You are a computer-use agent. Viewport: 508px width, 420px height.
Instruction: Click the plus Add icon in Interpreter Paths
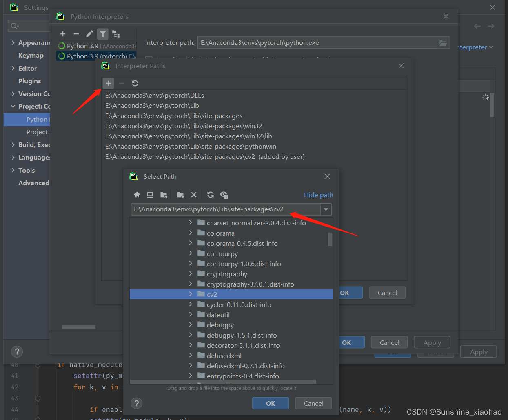(x=108, y=83)
